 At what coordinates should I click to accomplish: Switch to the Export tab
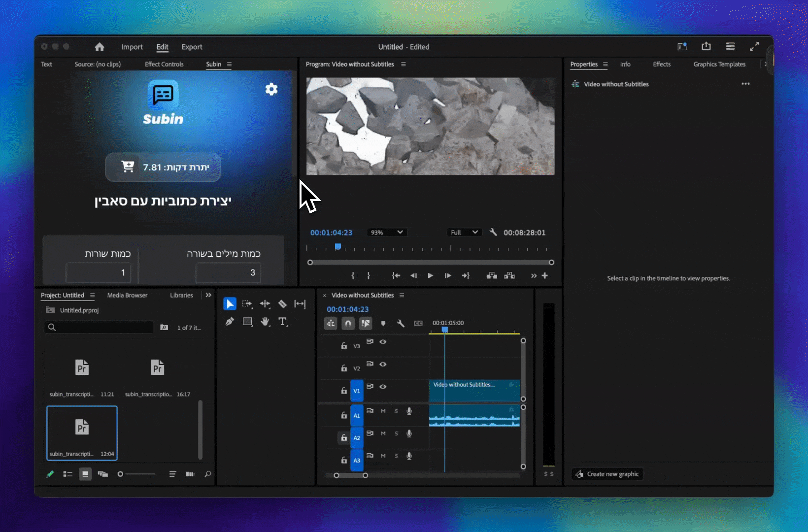(192, 47)
